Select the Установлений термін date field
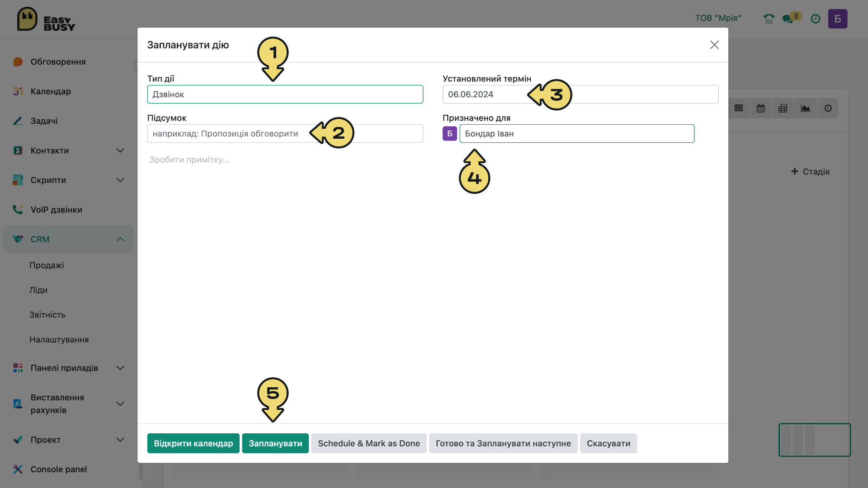The image size is (868, 488). pyautogui.click(x=580, y=94)
